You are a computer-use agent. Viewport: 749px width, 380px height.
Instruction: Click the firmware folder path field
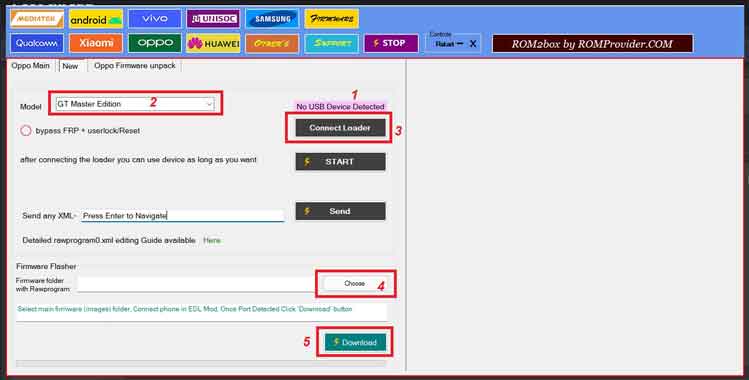196,284
